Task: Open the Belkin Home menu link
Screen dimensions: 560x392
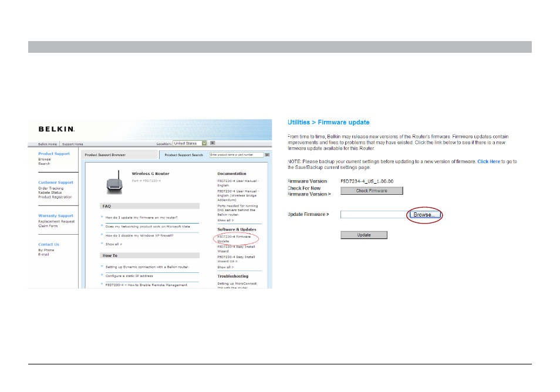Action: pos(48,144)
